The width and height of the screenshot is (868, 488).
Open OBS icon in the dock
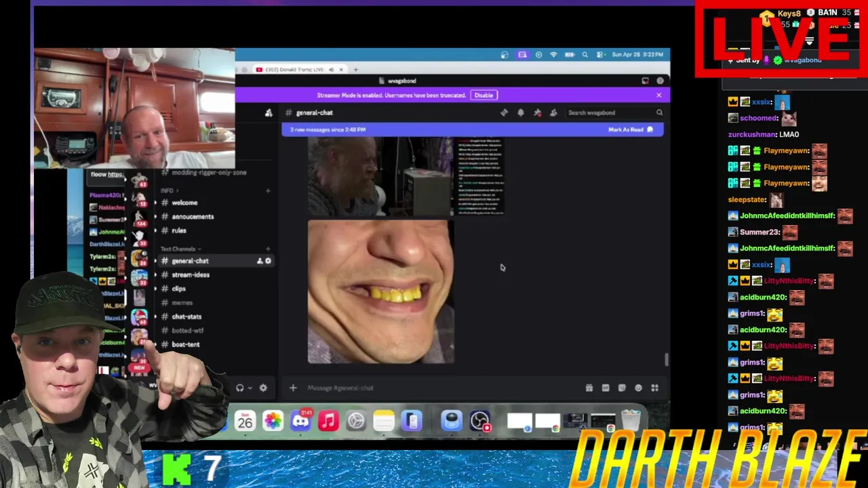coord(479,421)
